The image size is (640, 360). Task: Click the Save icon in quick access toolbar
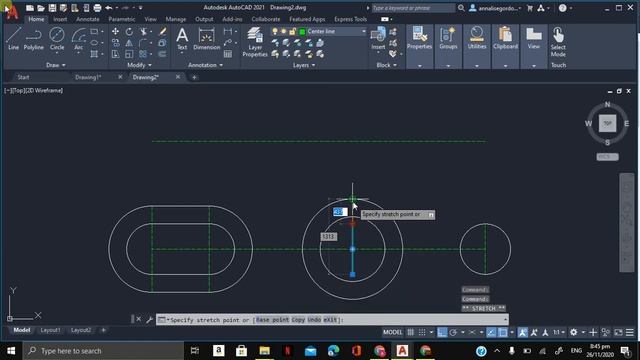click(52, 8)
